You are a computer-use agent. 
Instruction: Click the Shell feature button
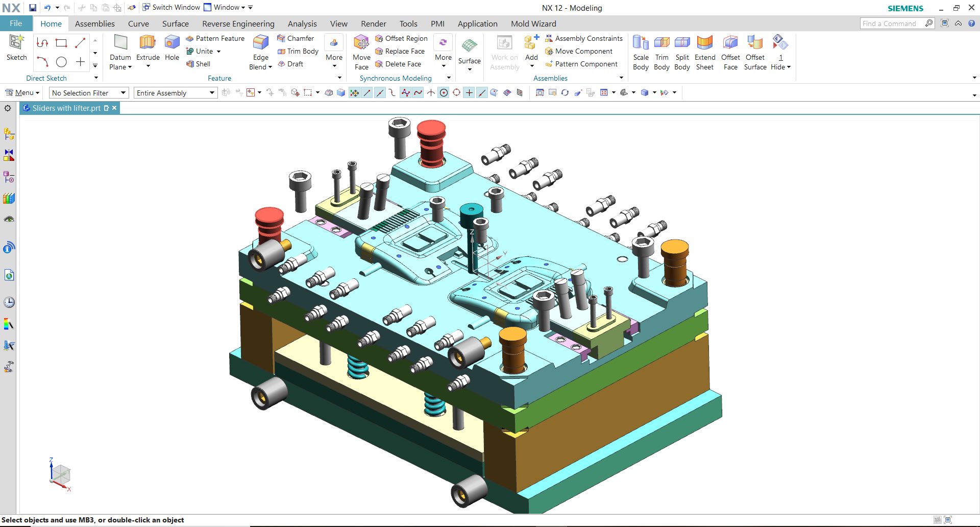click(198, 64)
